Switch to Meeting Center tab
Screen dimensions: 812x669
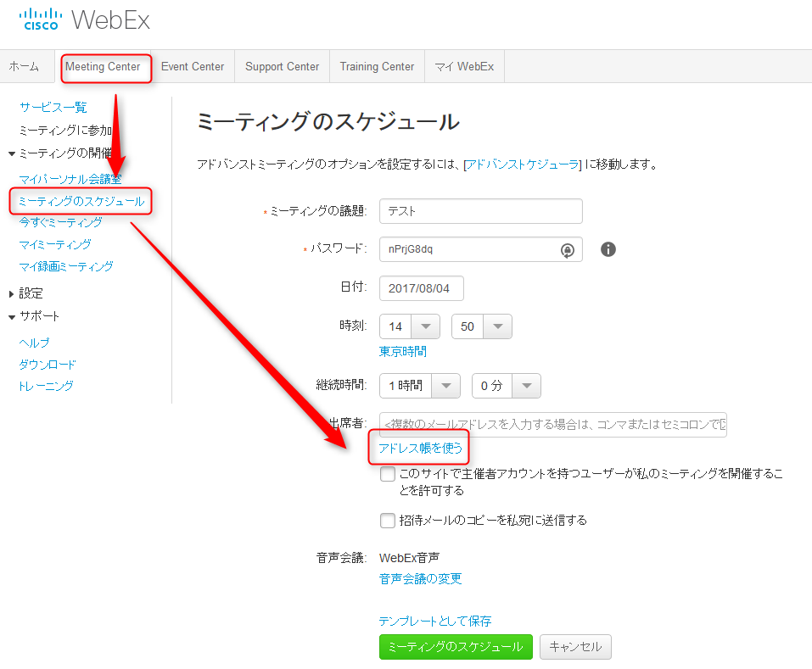pos(103,67)
